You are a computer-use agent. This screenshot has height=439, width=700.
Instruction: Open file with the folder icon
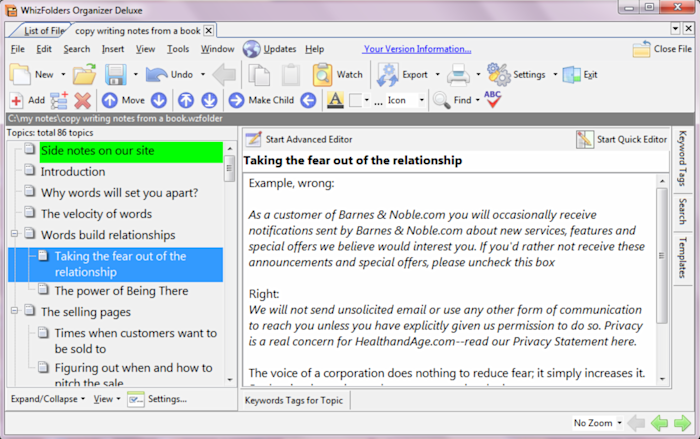coord(85,74)
